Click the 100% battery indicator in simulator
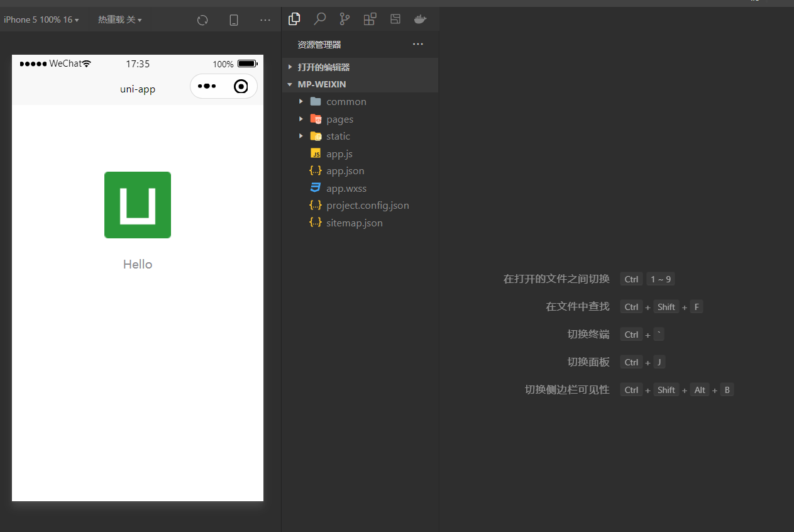 235,64
